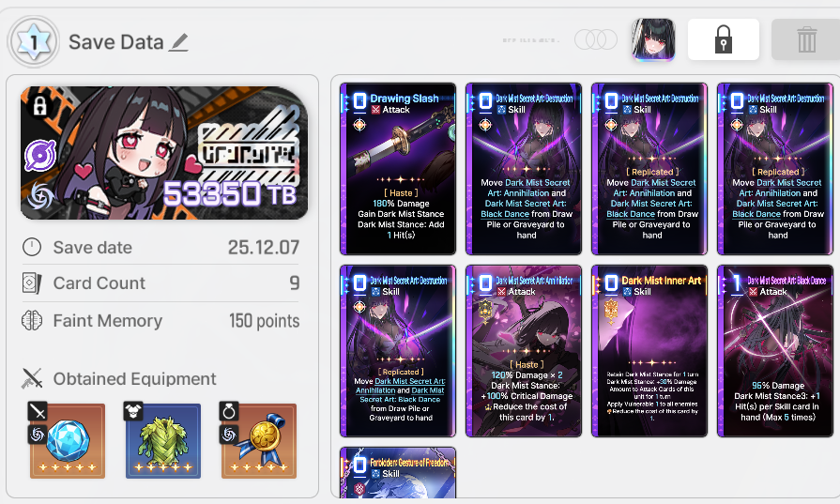The image size is (840, 504).
Task: Click the three interlocking circles icon
Action: [596, 39]
